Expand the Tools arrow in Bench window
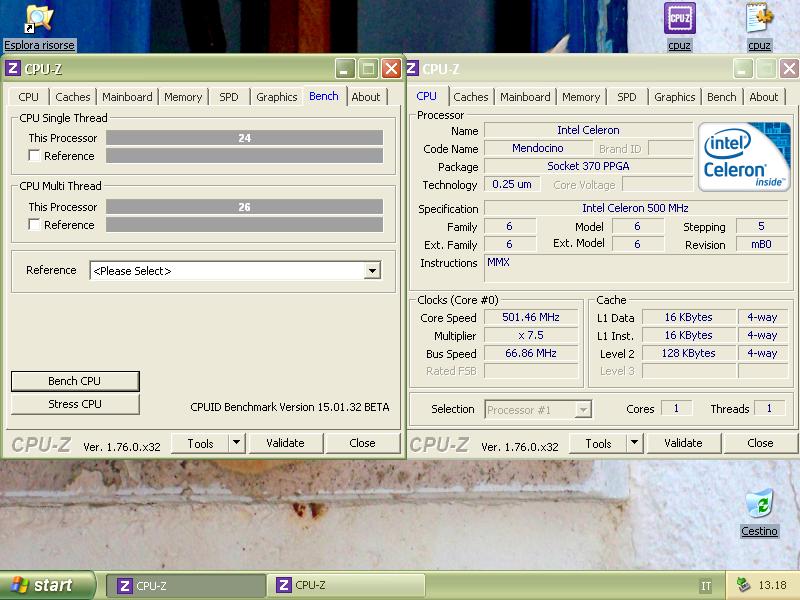 point(236,443)
